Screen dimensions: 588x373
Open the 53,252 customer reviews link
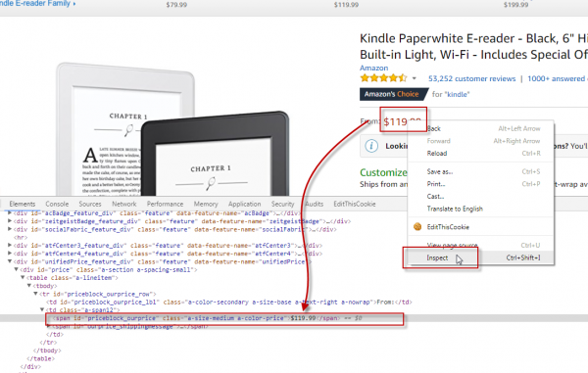(471, 78)
